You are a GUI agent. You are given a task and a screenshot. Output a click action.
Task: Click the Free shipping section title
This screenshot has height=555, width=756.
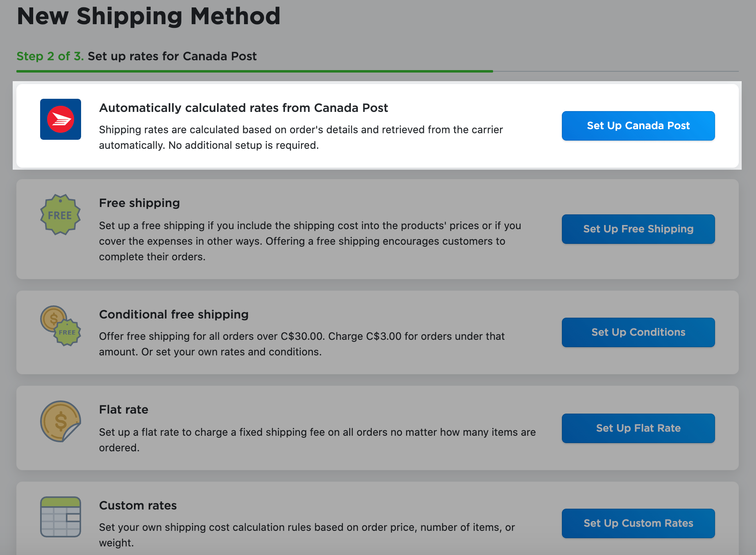(x=139, y=203)
